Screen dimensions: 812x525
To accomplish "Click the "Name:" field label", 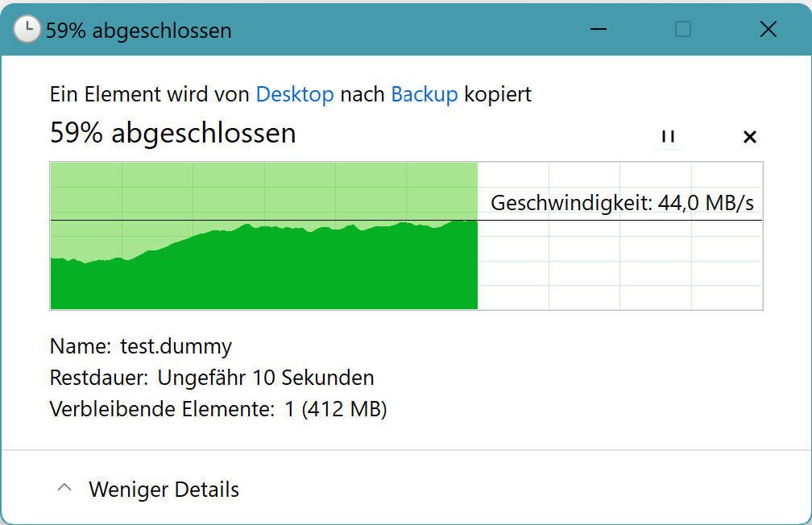I will click(x=80, y=346).
